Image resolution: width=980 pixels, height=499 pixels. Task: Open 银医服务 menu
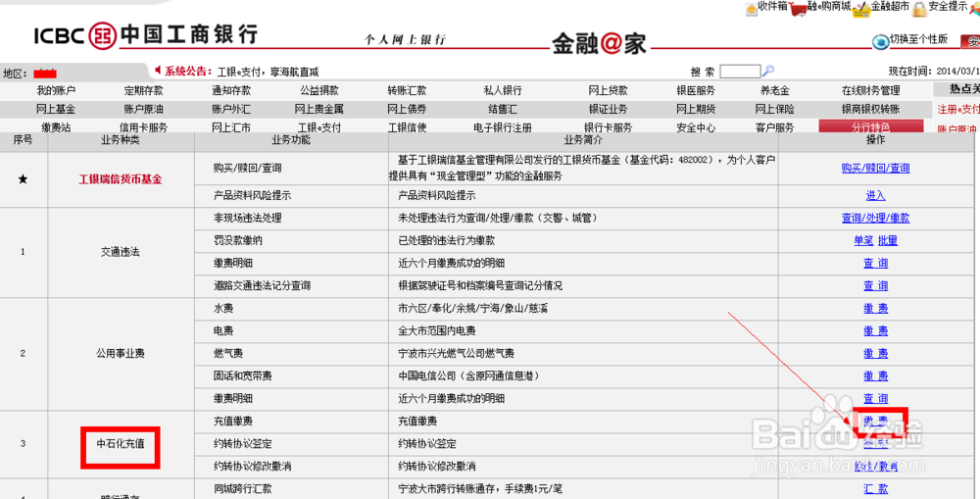[696, 90]
